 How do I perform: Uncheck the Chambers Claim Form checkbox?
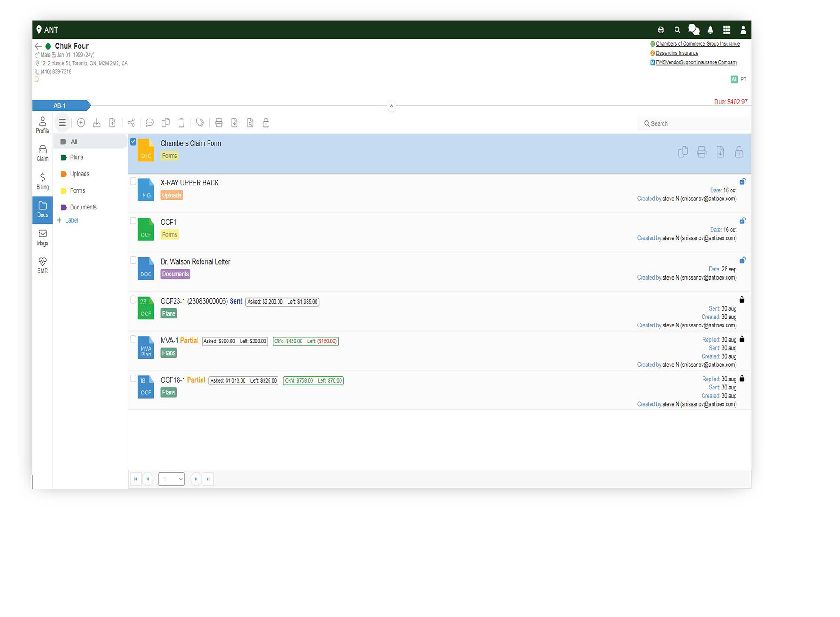[x=133, y=142]
